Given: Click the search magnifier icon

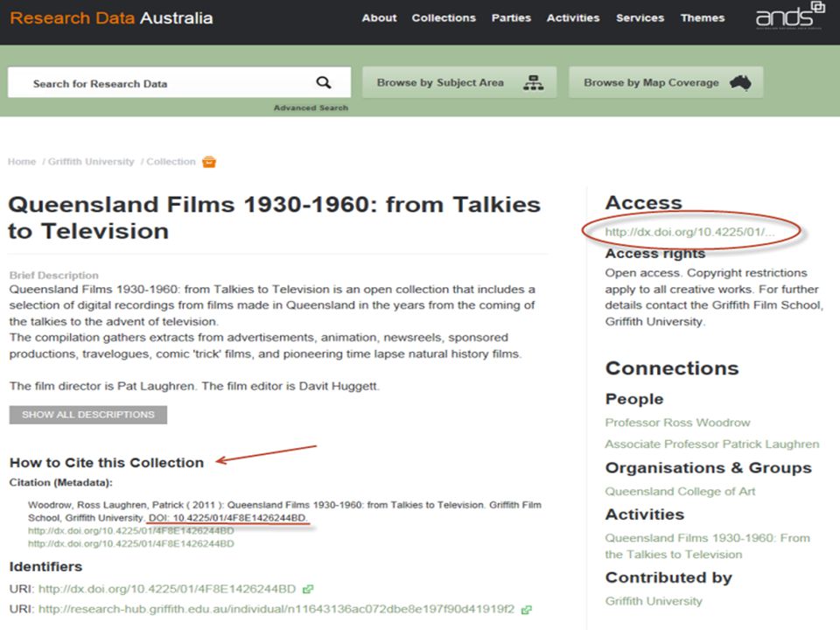Looking at the screenshot, I should [324, 82].
